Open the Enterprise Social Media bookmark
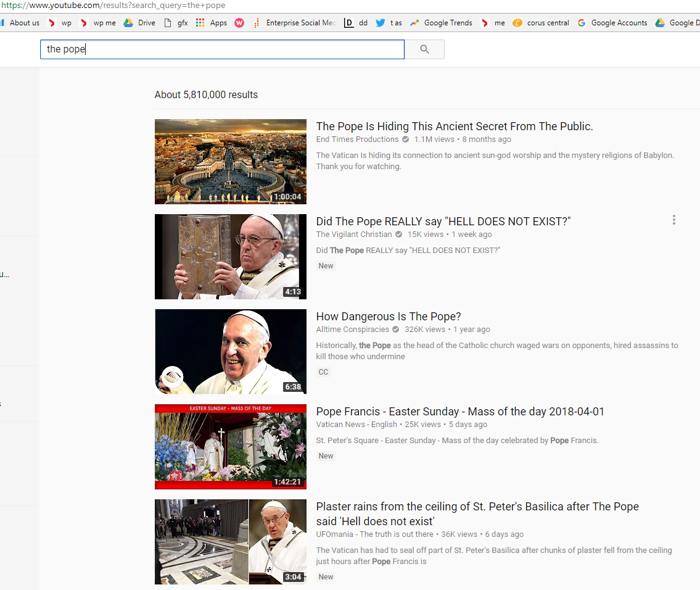The height and width of the screenshot is (590, 700). (x=295, y=23)
